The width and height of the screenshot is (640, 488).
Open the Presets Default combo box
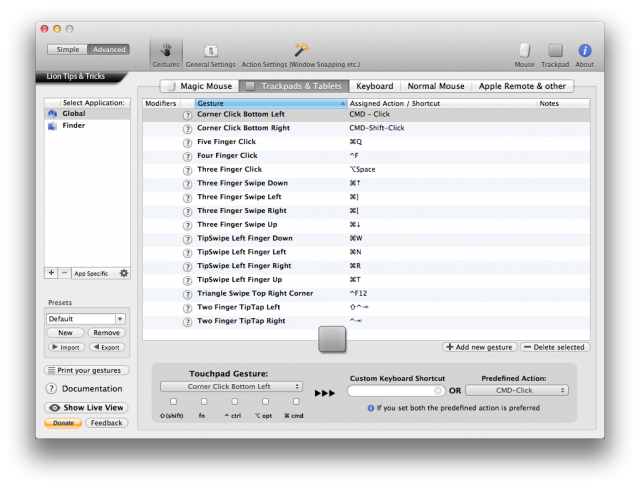coord(86,319)
